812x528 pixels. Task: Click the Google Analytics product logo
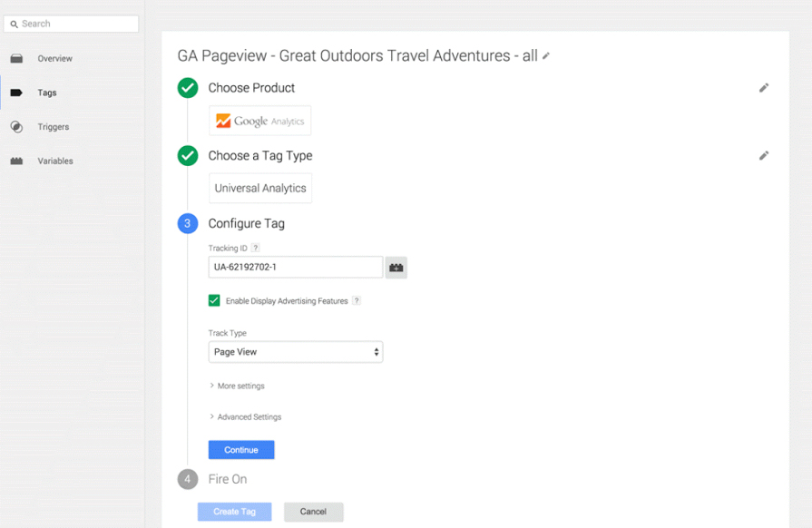pos(260,121)
